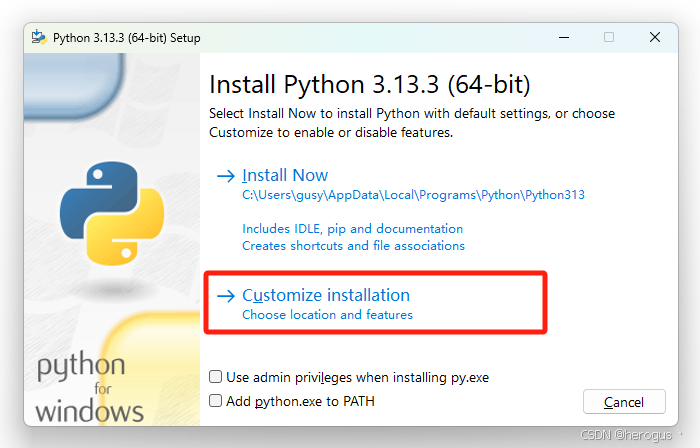The image size is (700, 448).
Task: Close the Python Setup window
Action: pyautogui.click(x=654, y=37)
